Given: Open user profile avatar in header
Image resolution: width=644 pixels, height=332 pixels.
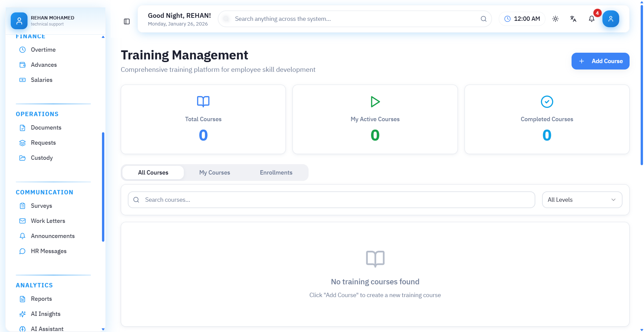Looking at the screenshot, I should point(610,19).
